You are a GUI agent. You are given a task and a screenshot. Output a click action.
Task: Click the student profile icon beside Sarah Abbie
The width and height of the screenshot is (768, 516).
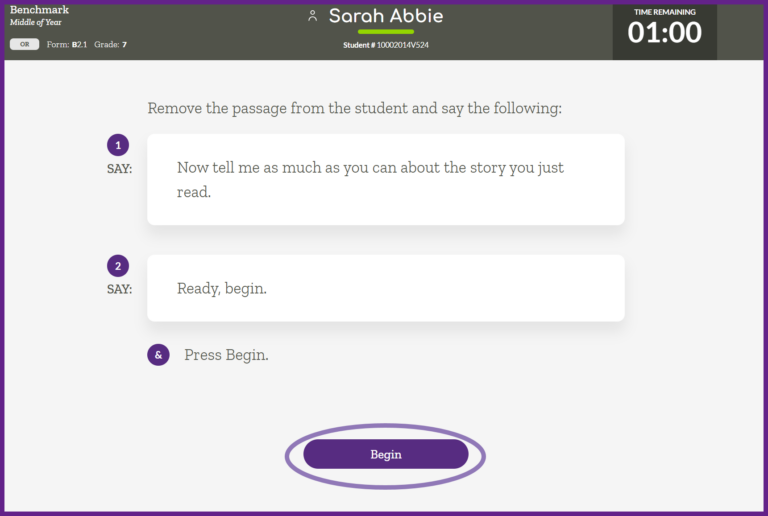click(x=313, y=16)
